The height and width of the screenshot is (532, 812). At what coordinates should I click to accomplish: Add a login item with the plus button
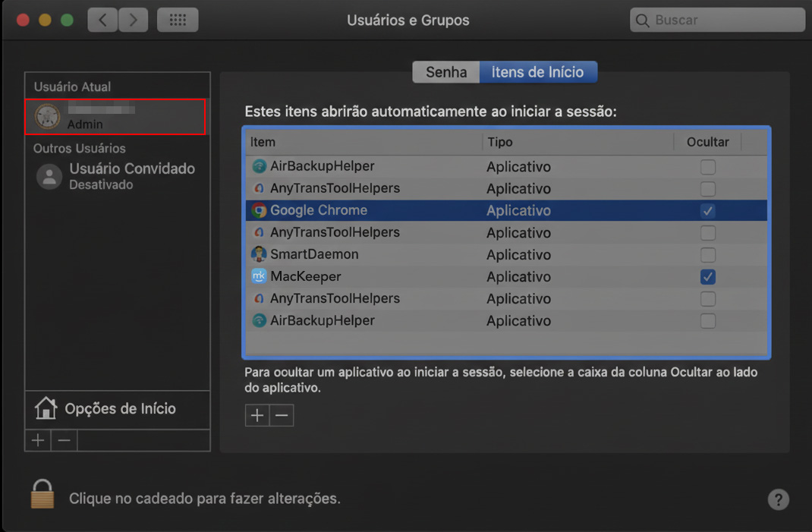click(x=257, y=415)
